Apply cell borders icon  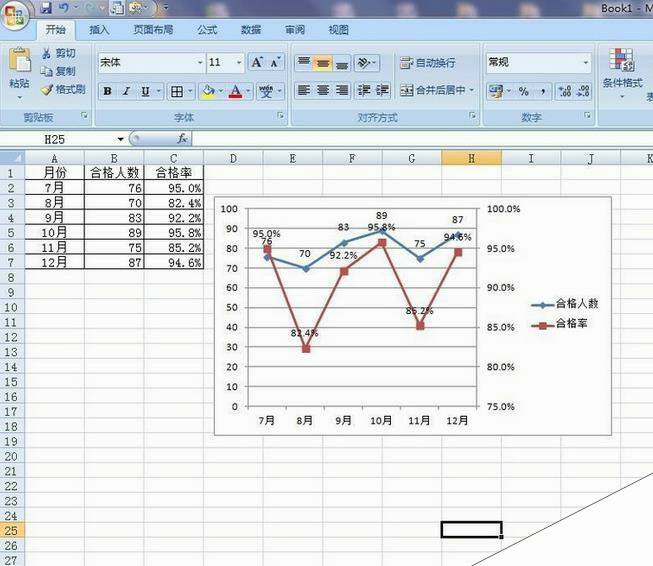click(177, 91)
